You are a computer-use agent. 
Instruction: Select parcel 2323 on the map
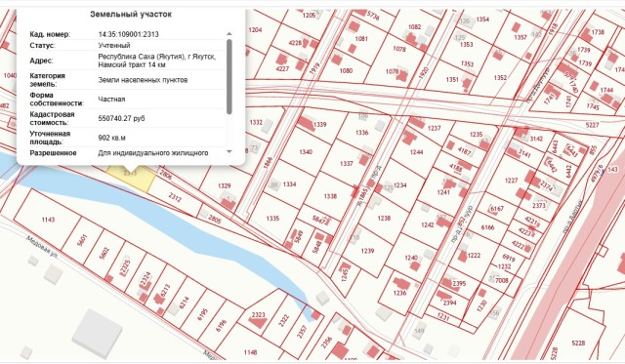click(258, 314)
